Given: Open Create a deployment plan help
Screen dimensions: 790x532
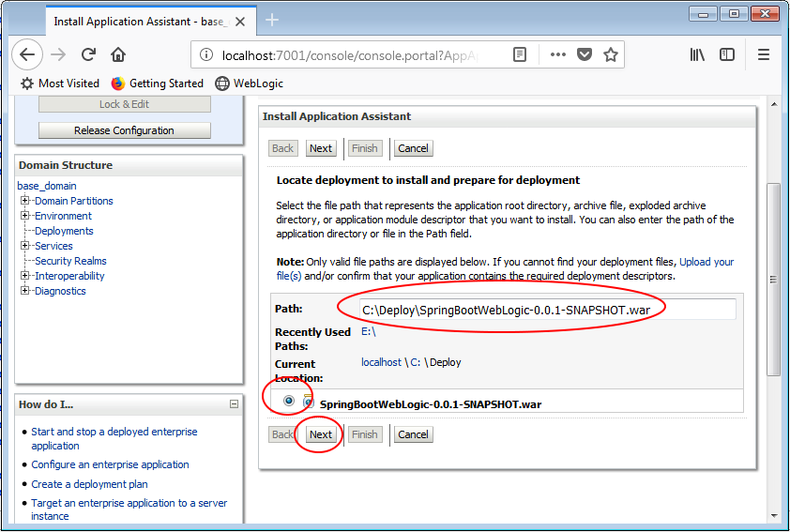Looking at the screenshot, I should (90, 484).
